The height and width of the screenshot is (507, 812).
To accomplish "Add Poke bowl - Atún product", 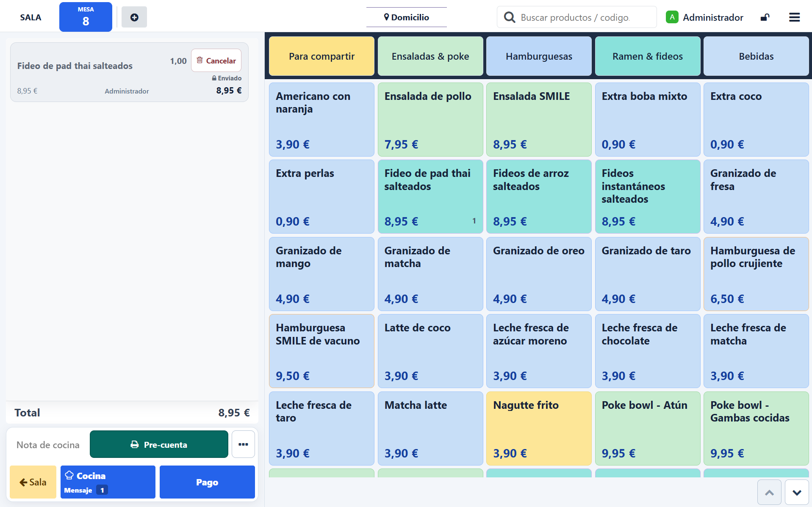I will point(648,429).
